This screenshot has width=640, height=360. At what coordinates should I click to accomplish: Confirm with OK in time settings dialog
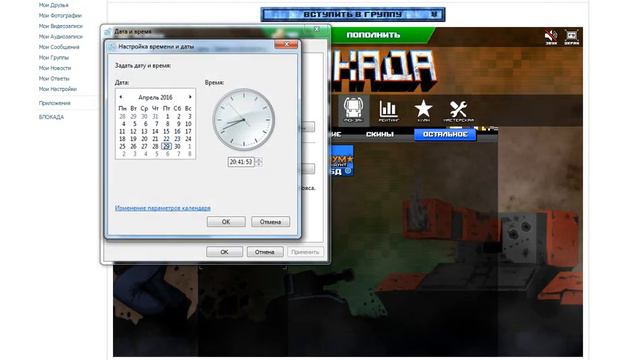(226, 222)
